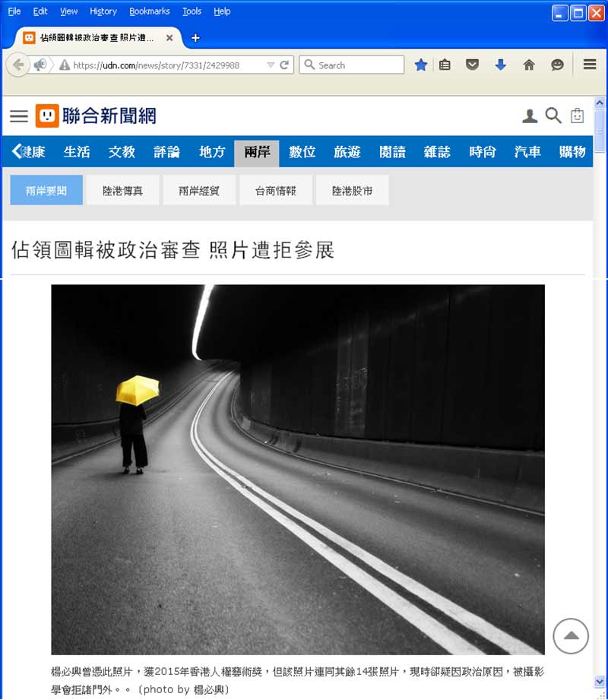Open the site's hamburger navigation menu
608x700 pixels.
19,116
